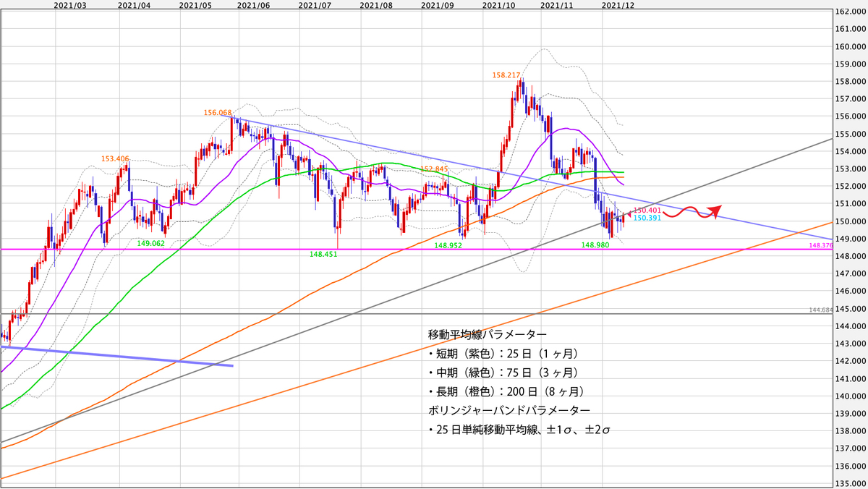
Task: Select the 長期（橙色）：200日 line
Action: click(x=508, y=391)
